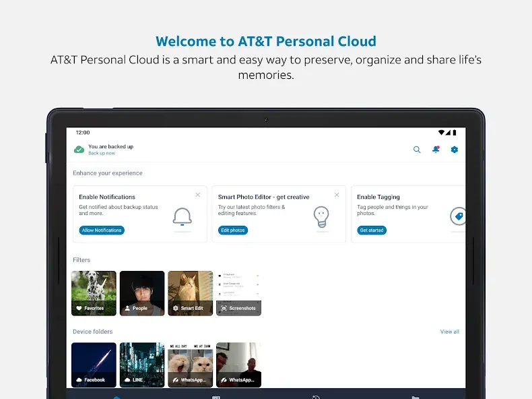Image resolution: width=532 pixels, height=399 pixels.
Task: Tap the 12:00 clock in status bar
Action: click(83, 132)
